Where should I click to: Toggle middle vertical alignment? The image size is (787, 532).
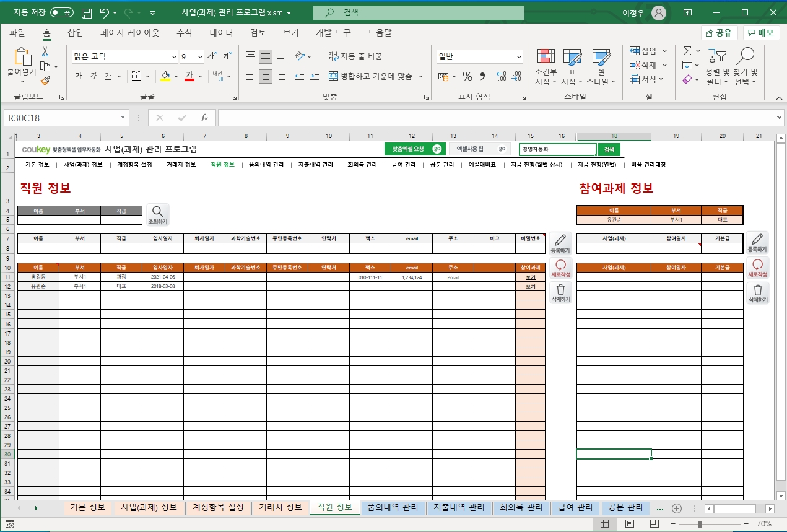click(x=266, y=56)
